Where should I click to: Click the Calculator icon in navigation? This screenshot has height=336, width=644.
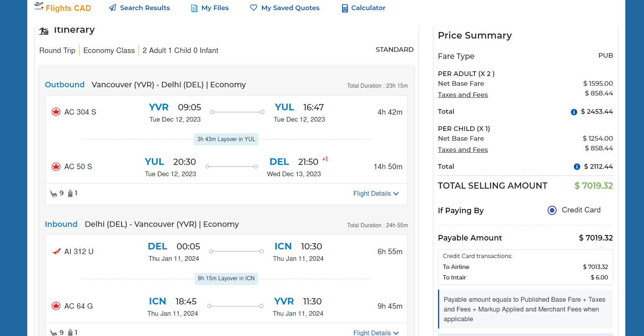click(x=345, y=8)
